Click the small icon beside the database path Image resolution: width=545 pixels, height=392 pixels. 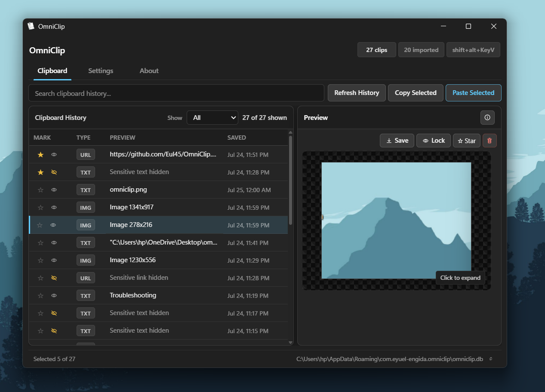(x=491, y=359)
